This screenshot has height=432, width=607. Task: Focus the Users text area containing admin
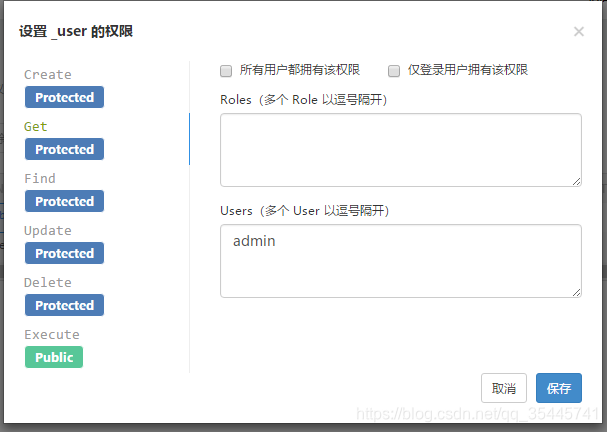click(x=401, y=261)
